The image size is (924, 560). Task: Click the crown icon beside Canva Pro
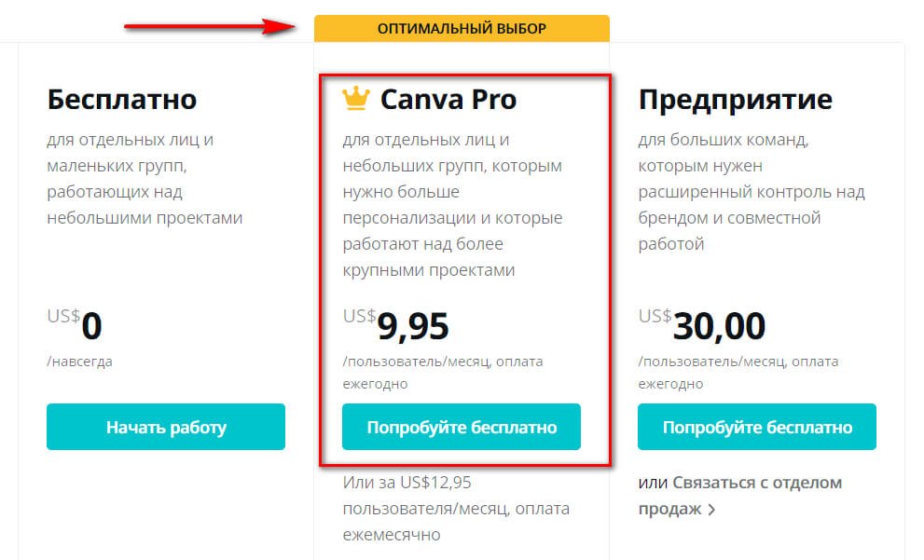(356, 97)
